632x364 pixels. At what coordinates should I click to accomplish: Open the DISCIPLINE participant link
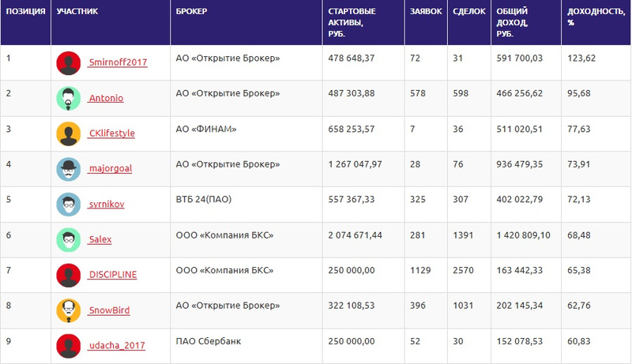pos(112,275)
